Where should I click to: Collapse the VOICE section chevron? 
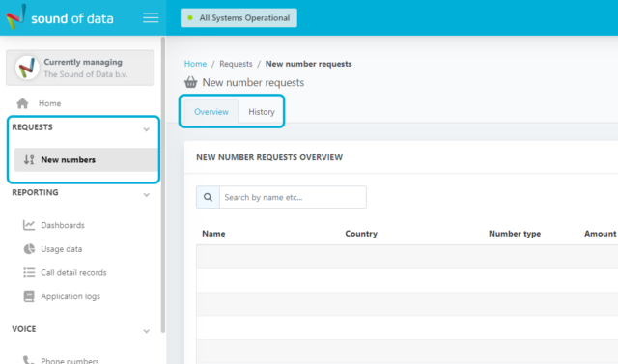(x=146, y=331)
